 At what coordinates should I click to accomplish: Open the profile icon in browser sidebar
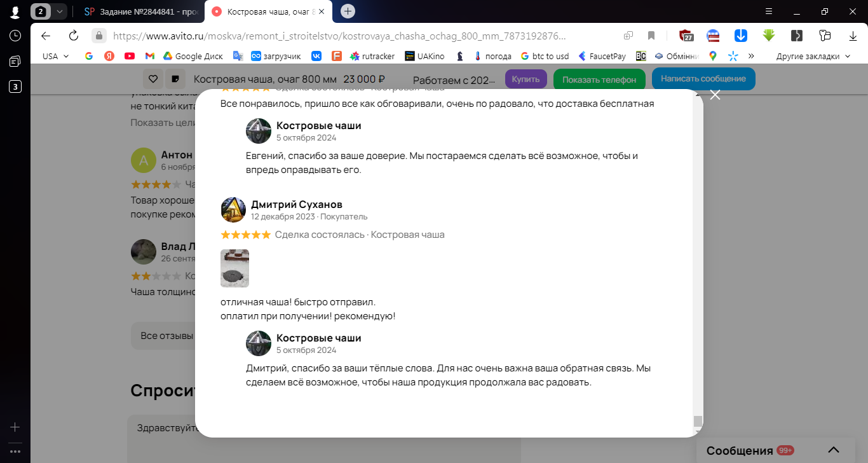[x=15, y=12]
